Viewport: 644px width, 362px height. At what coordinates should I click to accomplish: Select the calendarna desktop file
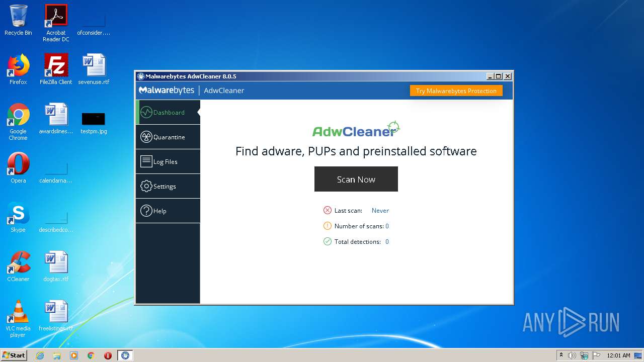coord(56,172)
